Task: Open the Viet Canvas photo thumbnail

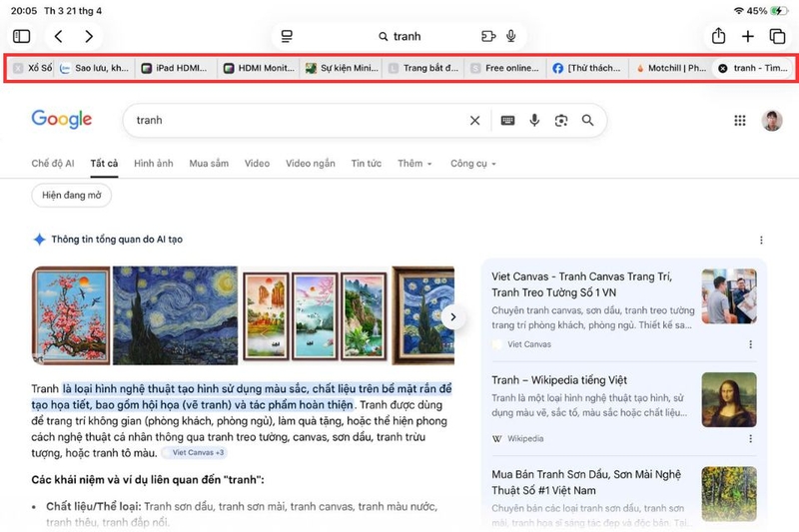Action: click(x=729, y=296)
